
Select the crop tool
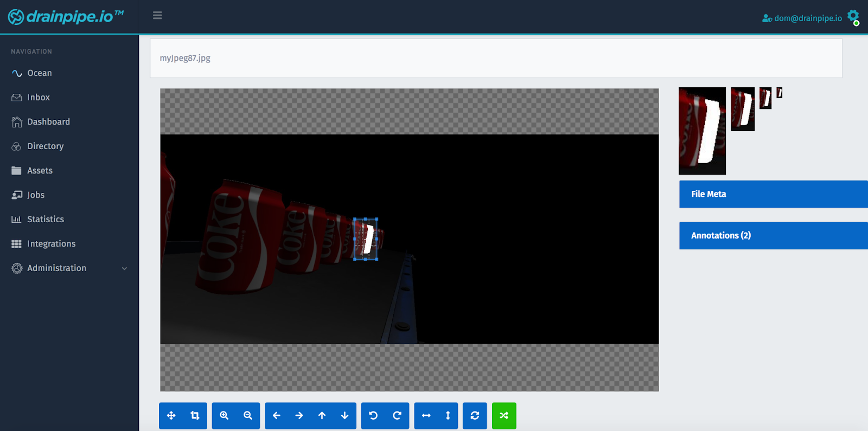tap(195, 416)
